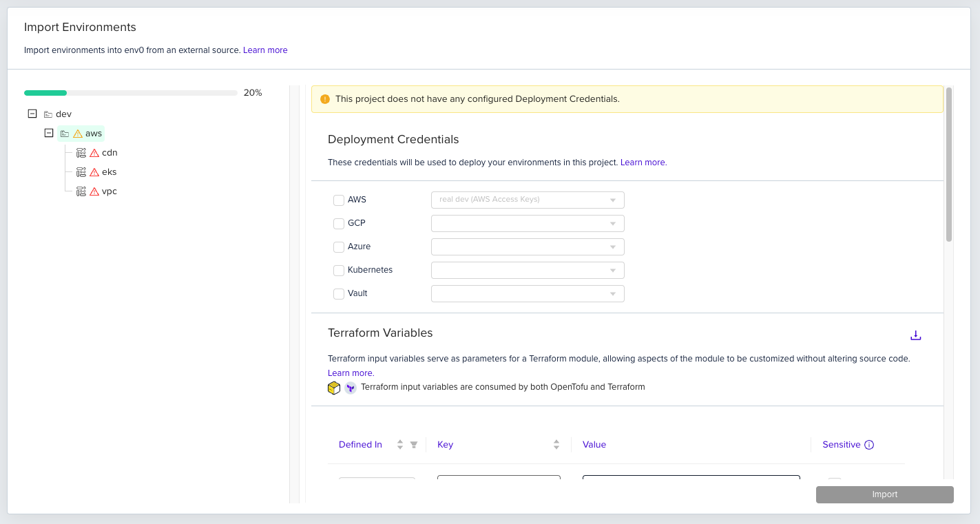The width and height of the screenshot is (980, 524).
Task: Click the Value column header
Action: click(594, 445)
